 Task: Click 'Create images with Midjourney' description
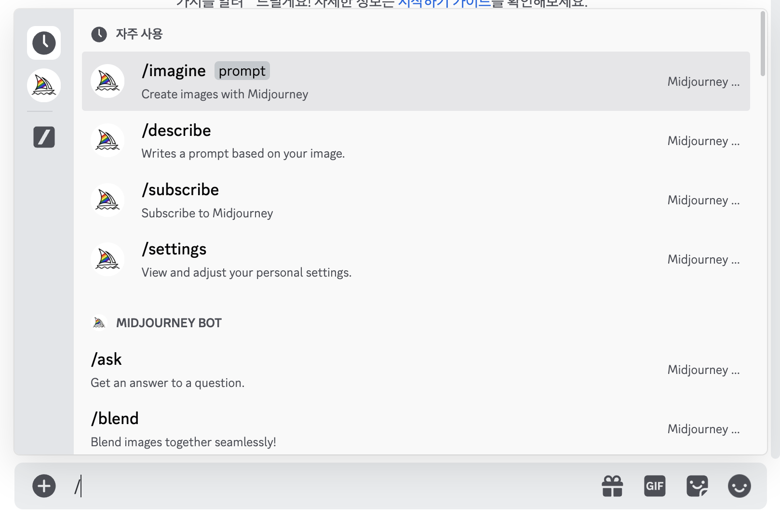tap(225, 94)
